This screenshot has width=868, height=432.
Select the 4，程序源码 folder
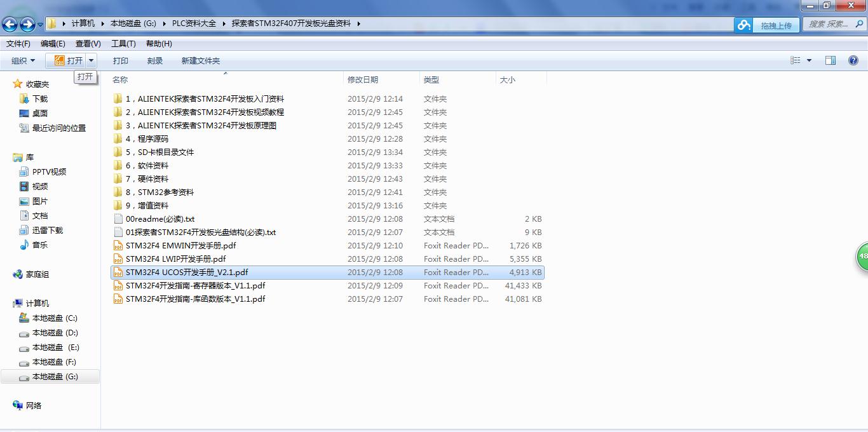pyautogui.click(x=147, y=139)
